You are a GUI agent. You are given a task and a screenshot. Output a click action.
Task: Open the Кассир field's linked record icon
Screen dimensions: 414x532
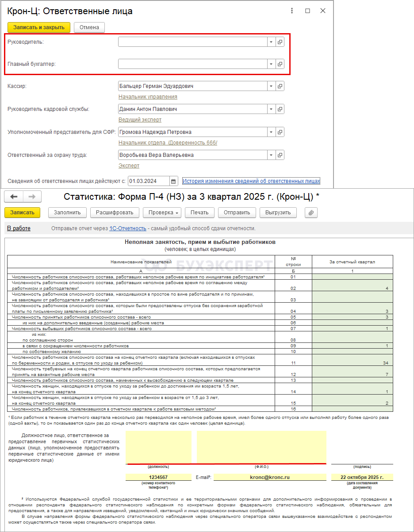click(x=280, y=86)
